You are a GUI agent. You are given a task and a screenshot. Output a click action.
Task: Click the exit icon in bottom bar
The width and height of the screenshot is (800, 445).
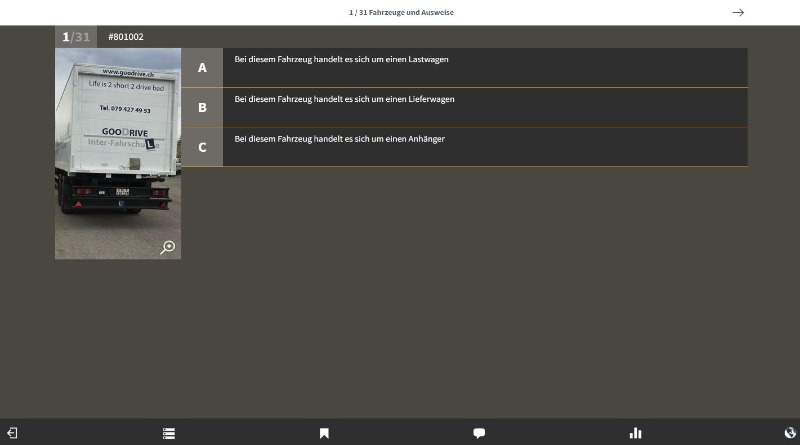coord(12,433)
